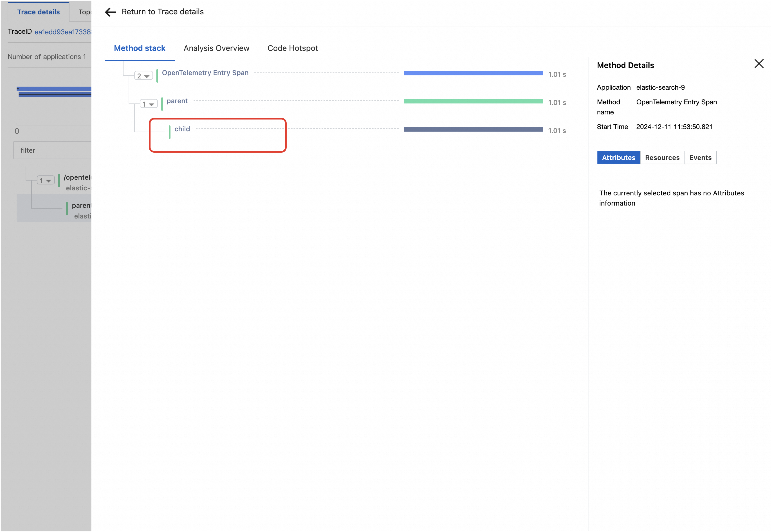This screenshot has width=772, height=532.
Task: Open the TraceID link
Action: click(x=63, y=32)
